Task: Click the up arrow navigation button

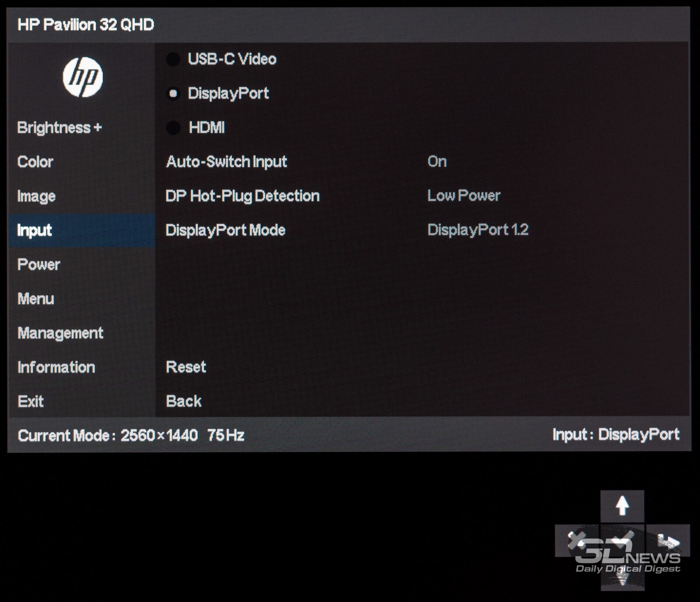Action: [x=622, y=506]
